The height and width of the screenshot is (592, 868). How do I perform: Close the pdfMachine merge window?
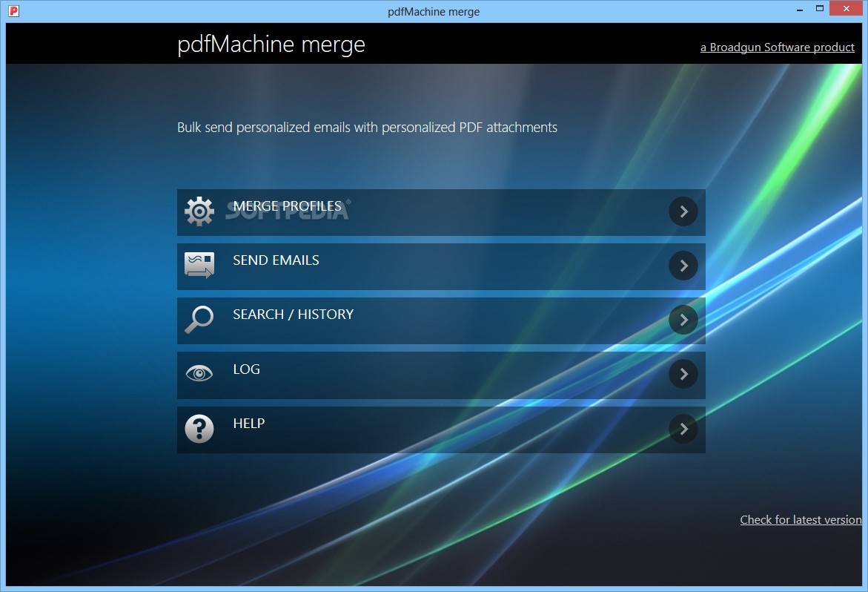point(846,8)
